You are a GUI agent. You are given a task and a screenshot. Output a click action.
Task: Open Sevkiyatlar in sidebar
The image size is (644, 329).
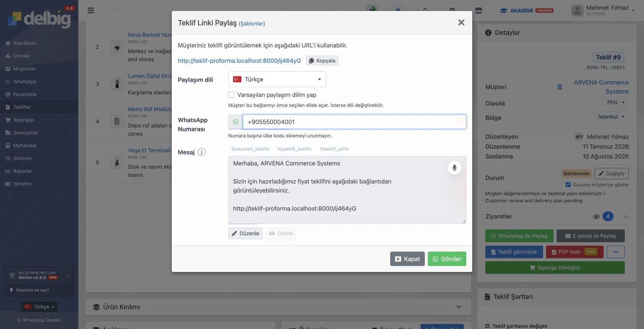pos(39,133)
